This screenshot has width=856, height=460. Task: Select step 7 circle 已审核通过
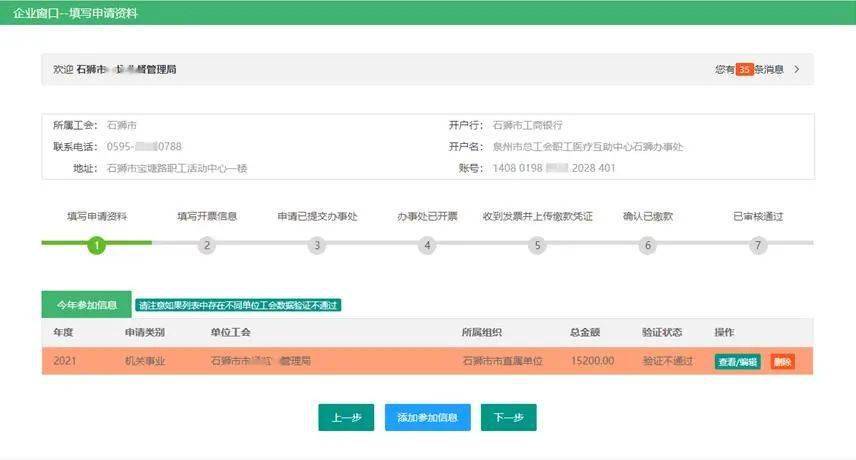[758, 245]
